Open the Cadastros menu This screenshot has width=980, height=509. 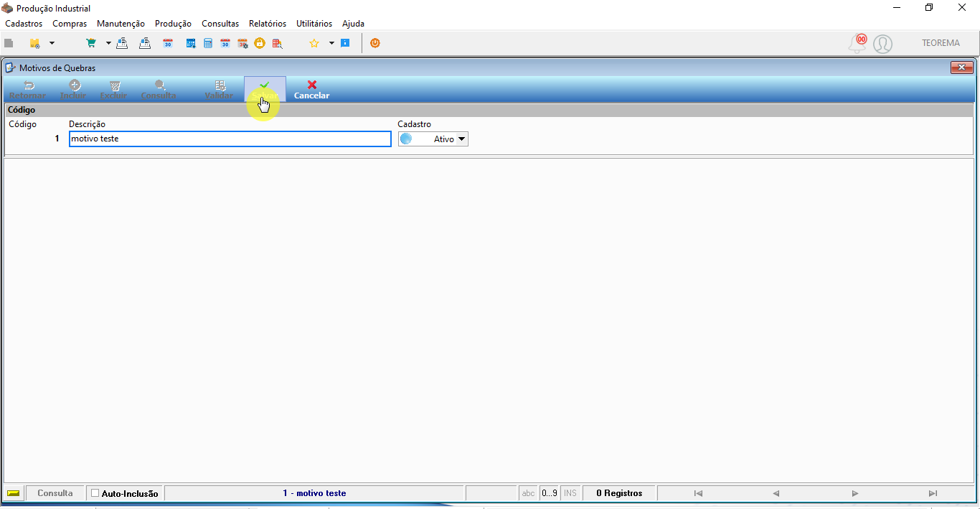pyautogui.click(x=24, y=24)
